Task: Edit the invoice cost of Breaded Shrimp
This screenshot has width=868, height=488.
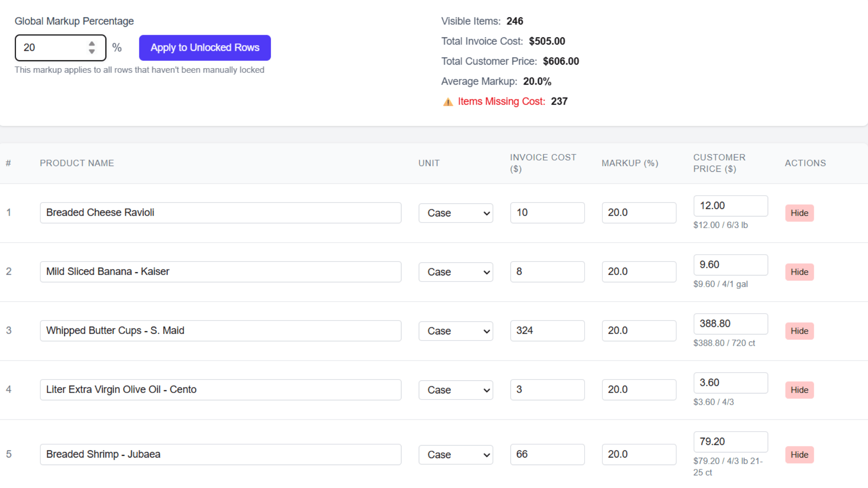Action: (x=547, y=454)
